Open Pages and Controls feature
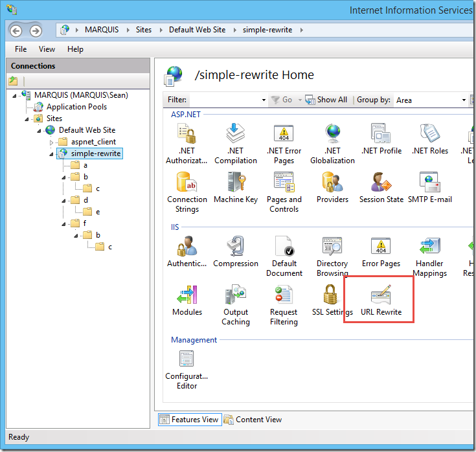The height and width of the screenshot is (452, 476). click(284, 192)
